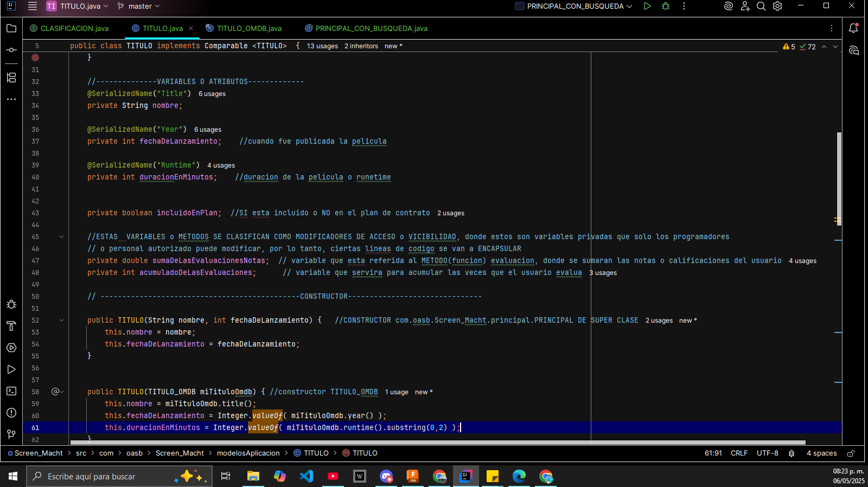Open Task View on taskbar
This screenshot has width=868, height=487.
pyautogui.click(x=226, y=476)
